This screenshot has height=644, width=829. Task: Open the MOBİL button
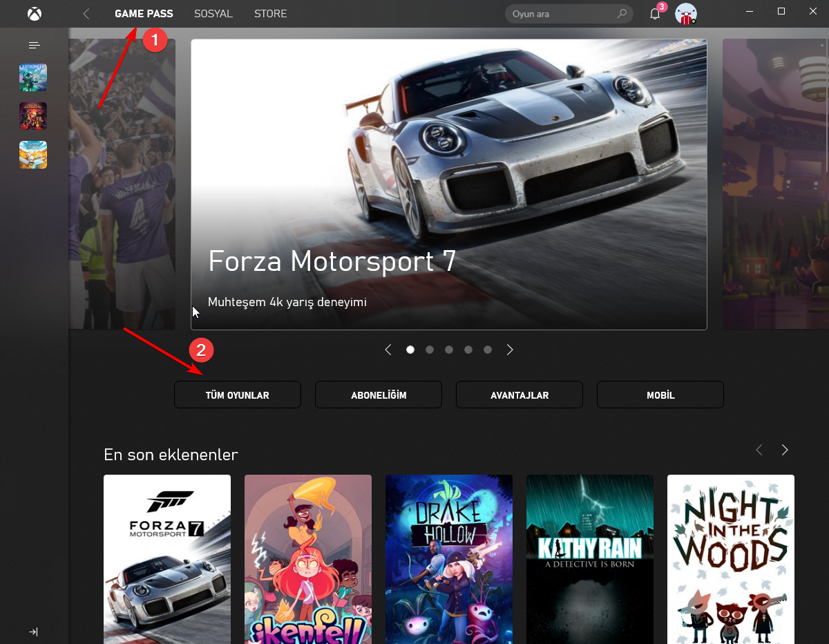click(x=660, y=395)
